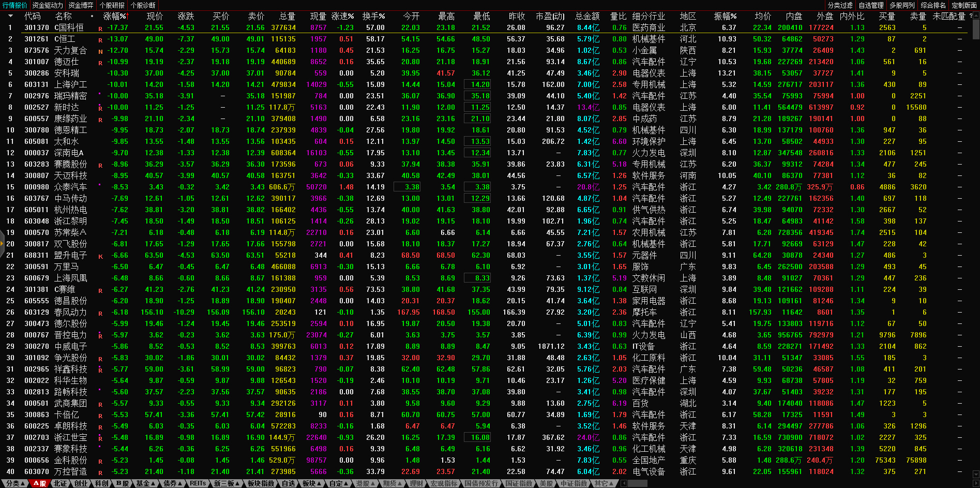Switch to the 个股诊断 tab

tap(143, 5)
